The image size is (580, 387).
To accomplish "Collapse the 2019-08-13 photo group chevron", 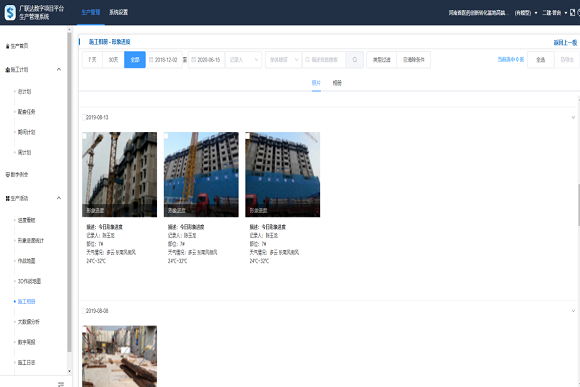I will click(x=573, y=117).
